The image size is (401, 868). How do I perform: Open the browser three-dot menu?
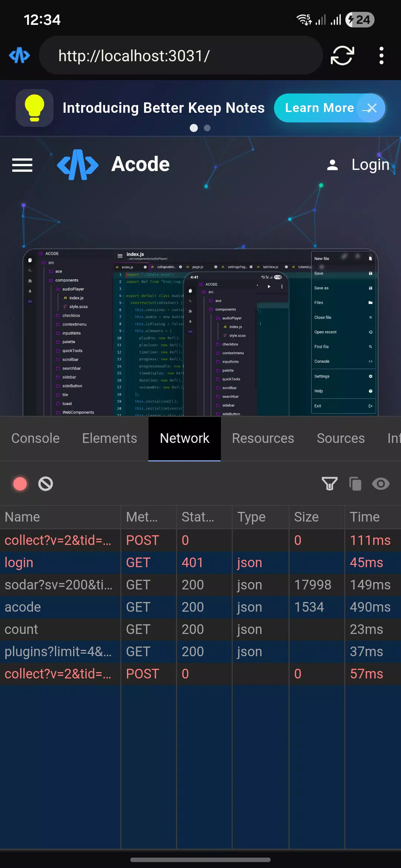coord(381,56)
